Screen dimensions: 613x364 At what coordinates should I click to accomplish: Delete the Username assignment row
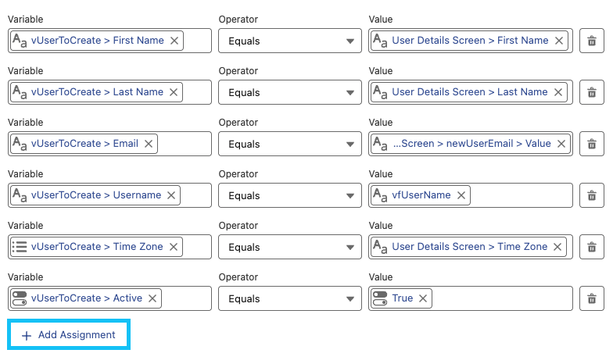coord(592,195)
